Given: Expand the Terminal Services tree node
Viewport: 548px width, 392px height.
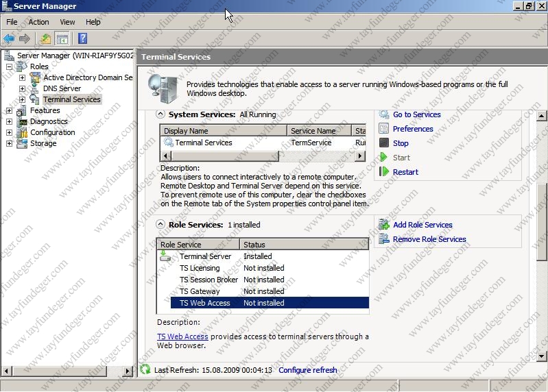Looking at the screenshot, I should pyautogui.click(x=22, y=99).
